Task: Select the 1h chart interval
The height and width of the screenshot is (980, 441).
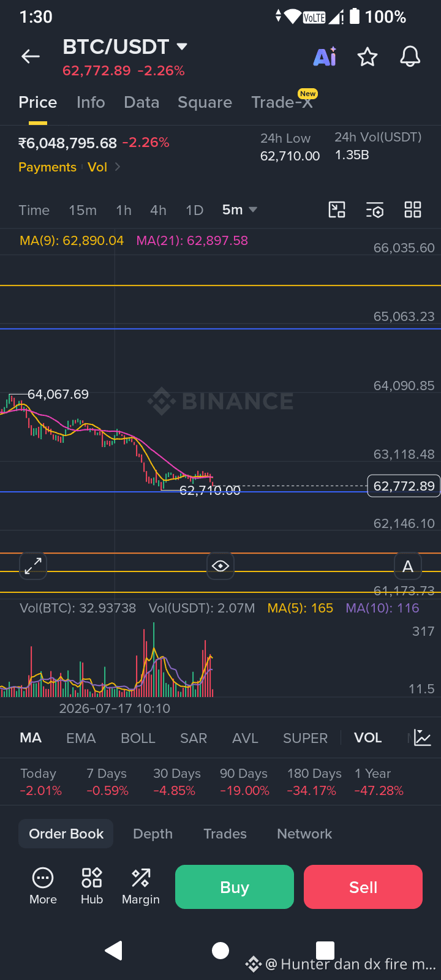Action: point(124,210)
